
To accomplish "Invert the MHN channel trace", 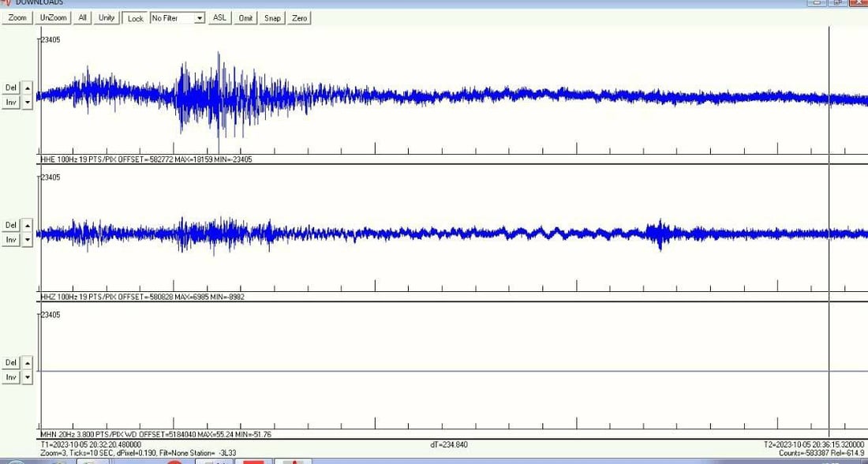I will tap(11, 377).
